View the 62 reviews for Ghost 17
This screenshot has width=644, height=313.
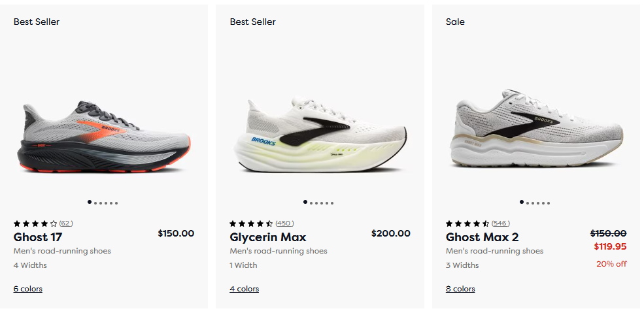(66, 223)
